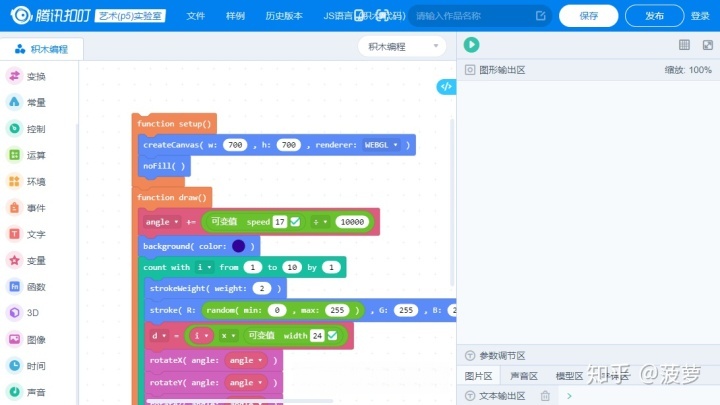Click the Tencent Coding logo
Image resolution: width=720 pixels, height=405 pixels.
pyautogui.click(x=51, y=16)
